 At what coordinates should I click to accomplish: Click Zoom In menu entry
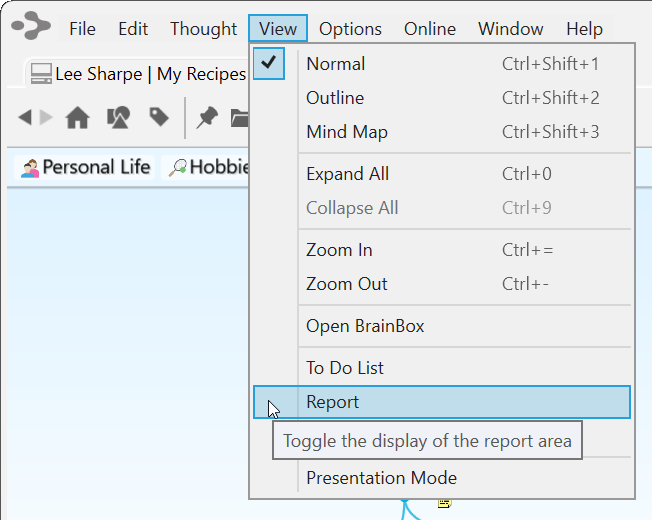(x=339, y=250)
